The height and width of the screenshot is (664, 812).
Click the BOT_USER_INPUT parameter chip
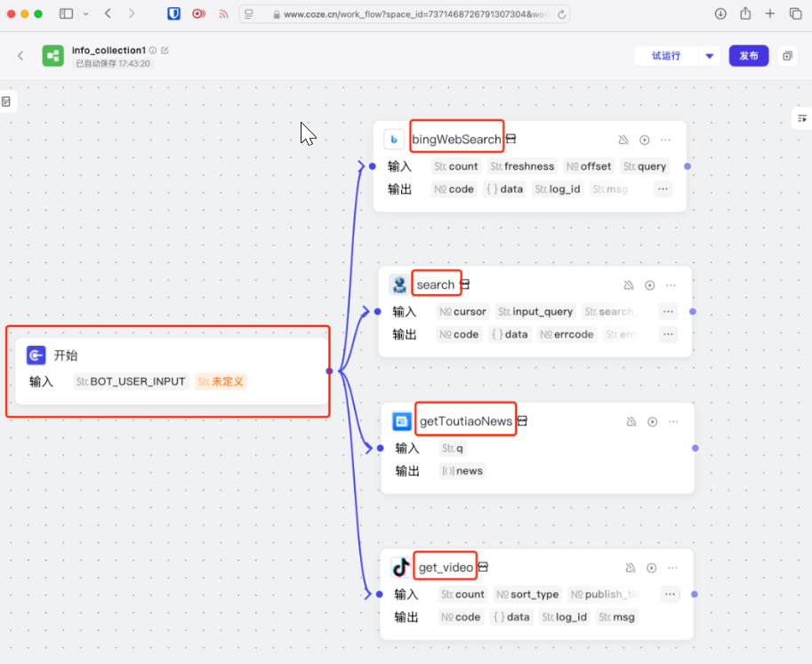(x=131, y=381)
